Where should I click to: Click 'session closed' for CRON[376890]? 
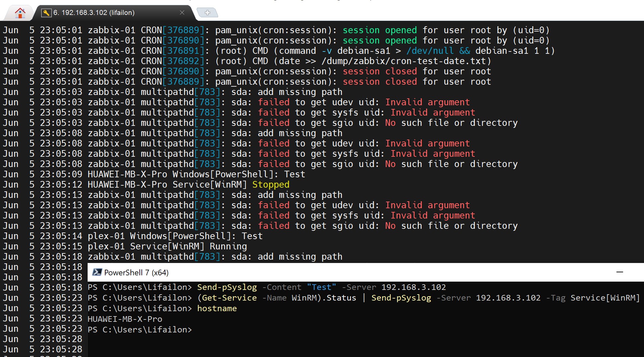(x=380, y=71)
